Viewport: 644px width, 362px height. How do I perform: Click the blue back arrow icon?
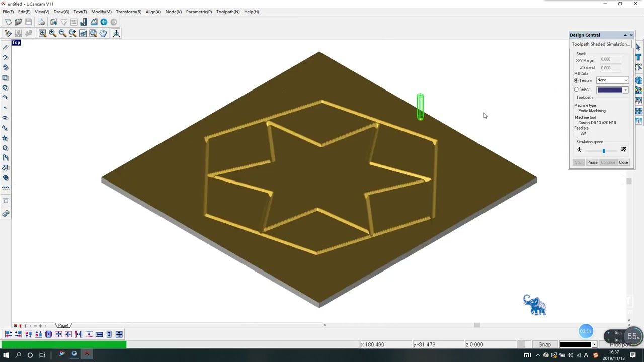(x=104, y=22)
